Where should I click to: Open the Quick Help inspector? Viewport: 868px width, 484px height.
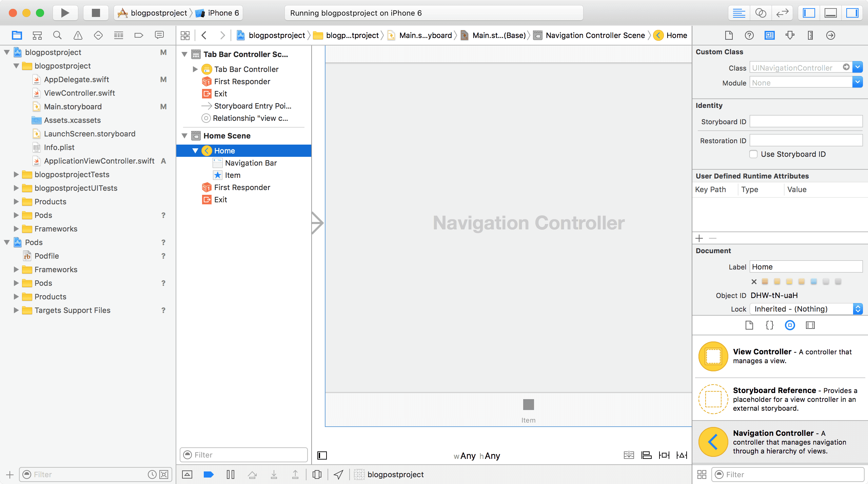pos(749,35)
